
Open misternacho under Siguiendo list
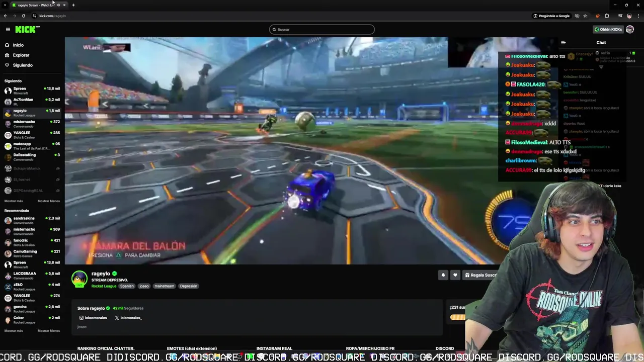click(32, 124)
